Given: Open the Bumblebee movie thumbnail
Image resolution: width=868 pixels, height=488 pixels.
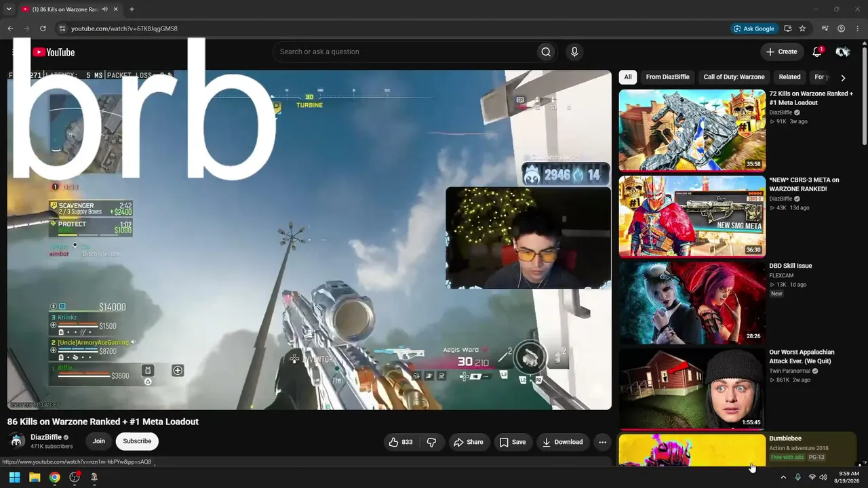Looking at the screenshot, I should tap(692, 450).
